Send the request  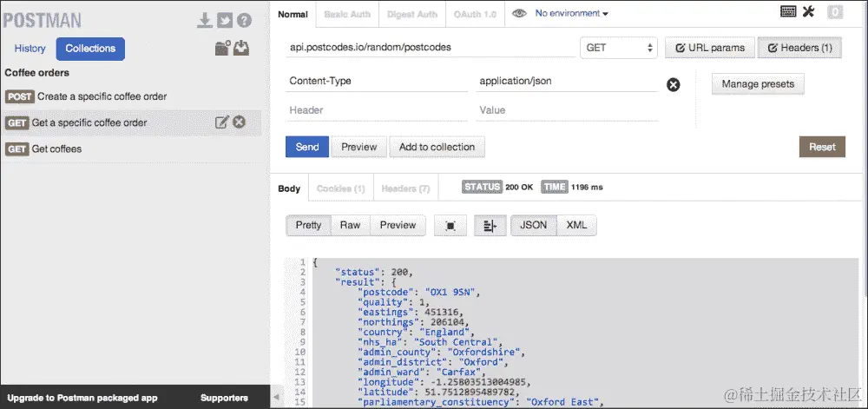coord(307,147)
